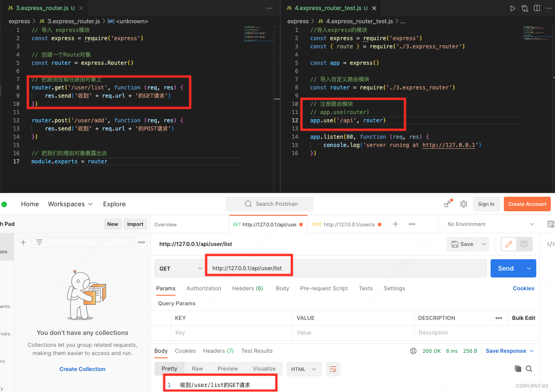555x392 pixels.
Task: Send the GET request
Action: 506,268
